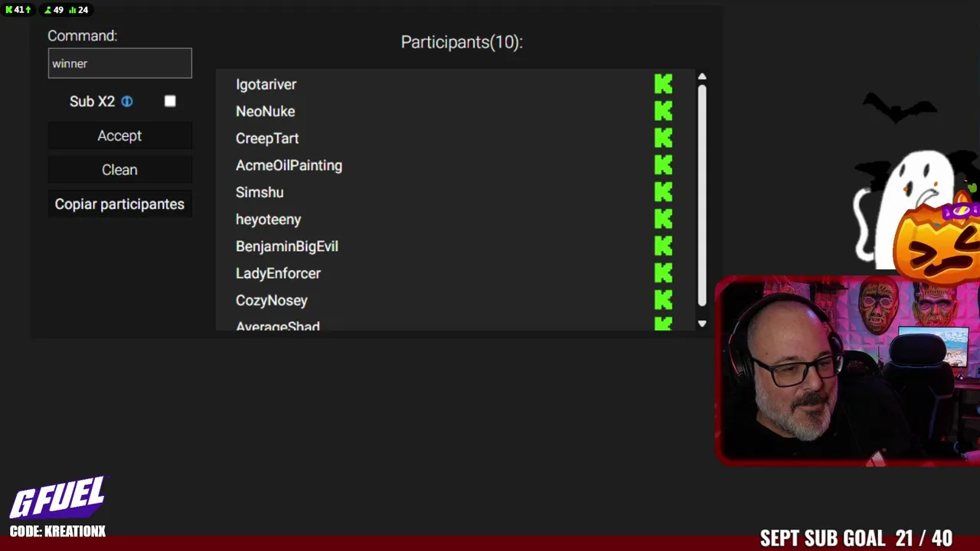Screen dimensions: 980x551
Task: Select participant LadyEnforcer in the list
Action: (x=278, y=273)
